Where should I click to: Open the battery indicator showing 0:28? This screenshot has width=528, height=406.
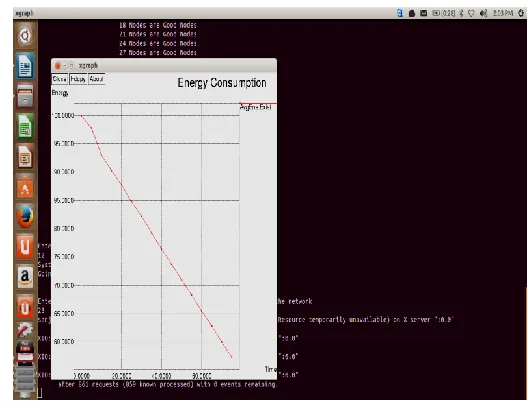click(443, 13)
